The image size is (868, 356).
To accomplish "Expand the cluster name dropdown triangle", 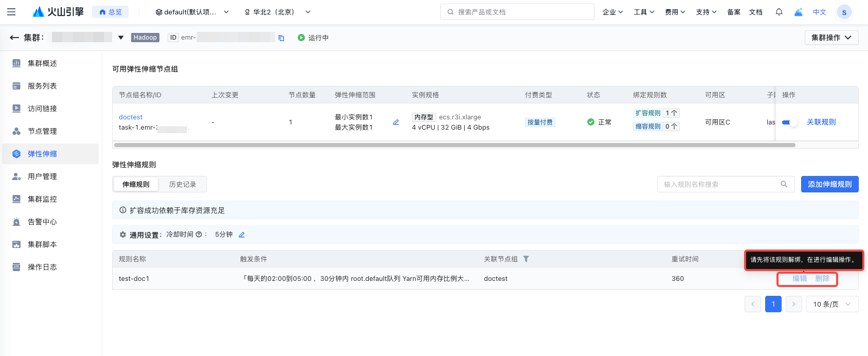I will pyautogui.click(x=121, y=38).
